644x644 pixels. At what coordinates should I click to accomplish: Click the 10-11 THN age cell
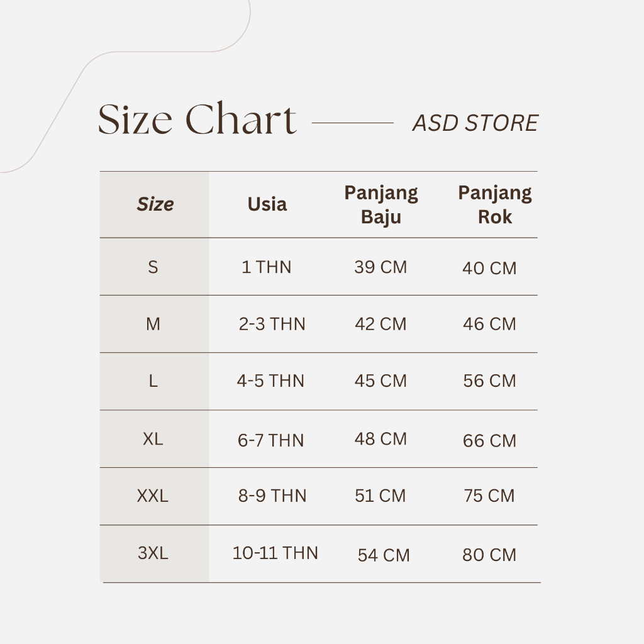click(275, 553)
